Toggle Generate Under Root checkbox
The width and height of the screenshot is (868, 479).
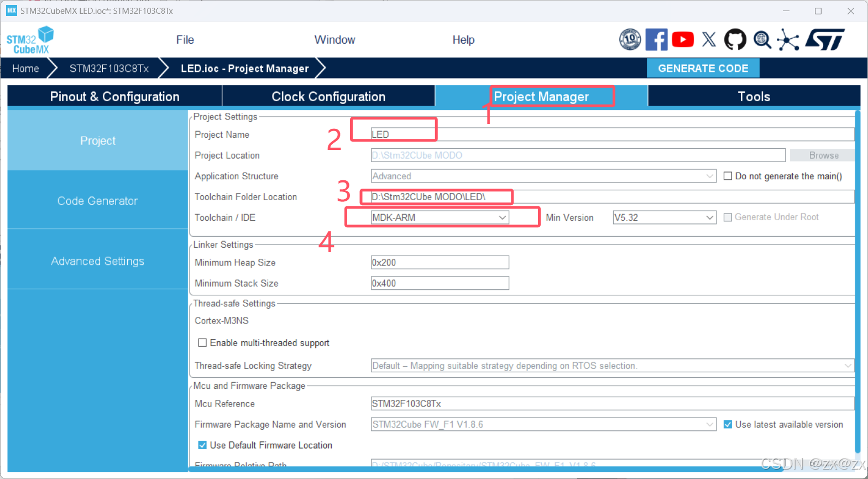728,217
